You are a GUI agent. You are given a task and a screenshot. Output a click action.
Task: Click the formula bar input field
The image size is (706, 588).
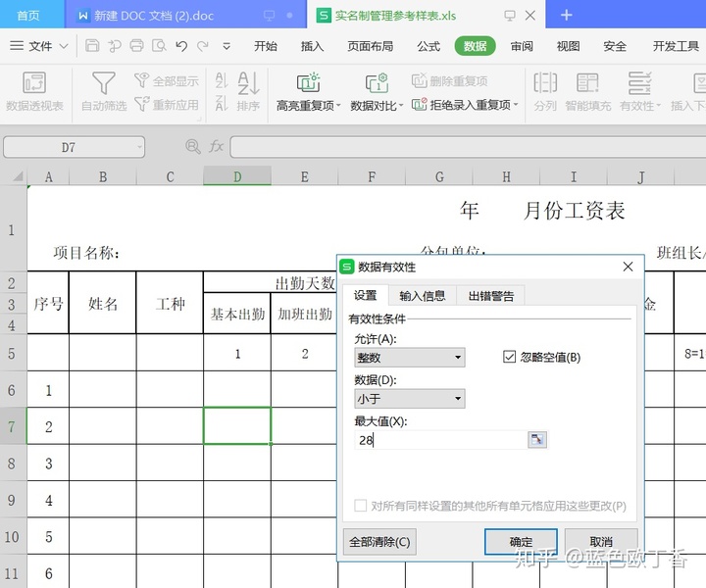click(x=468, y=147)
